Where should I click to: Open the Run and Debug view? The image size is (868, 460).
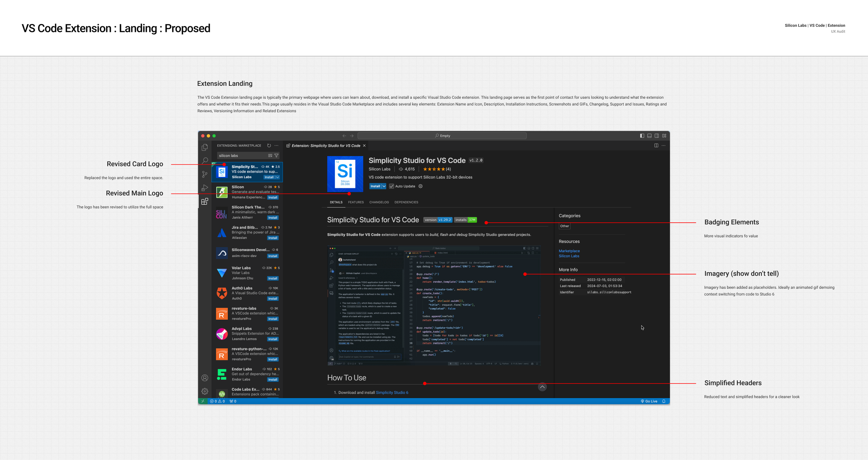point(205,188)
